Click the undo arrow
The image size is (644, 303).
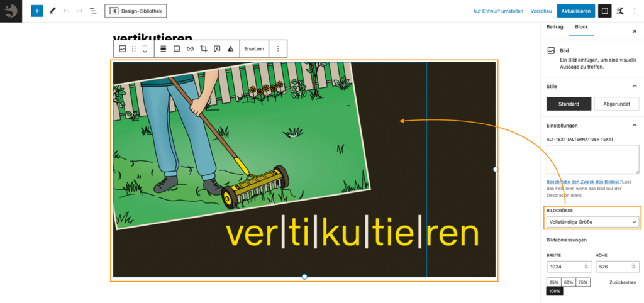(66, 11)
